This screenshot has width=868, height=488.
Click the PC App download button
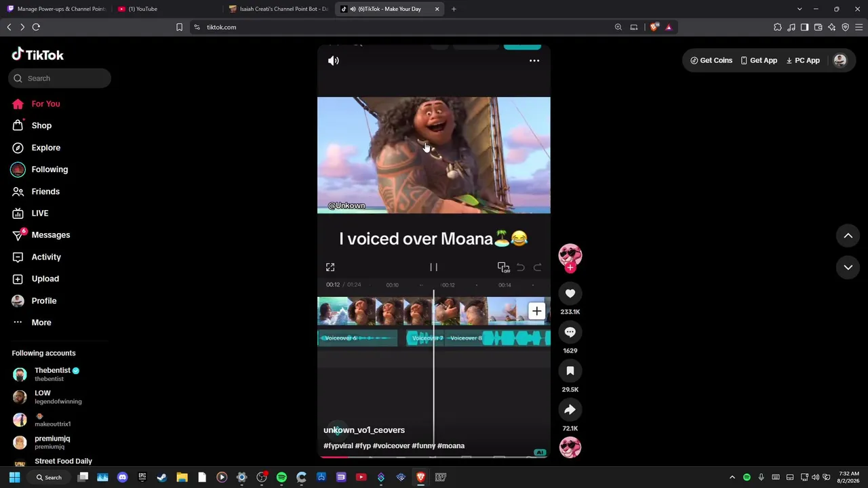[803, 60]
